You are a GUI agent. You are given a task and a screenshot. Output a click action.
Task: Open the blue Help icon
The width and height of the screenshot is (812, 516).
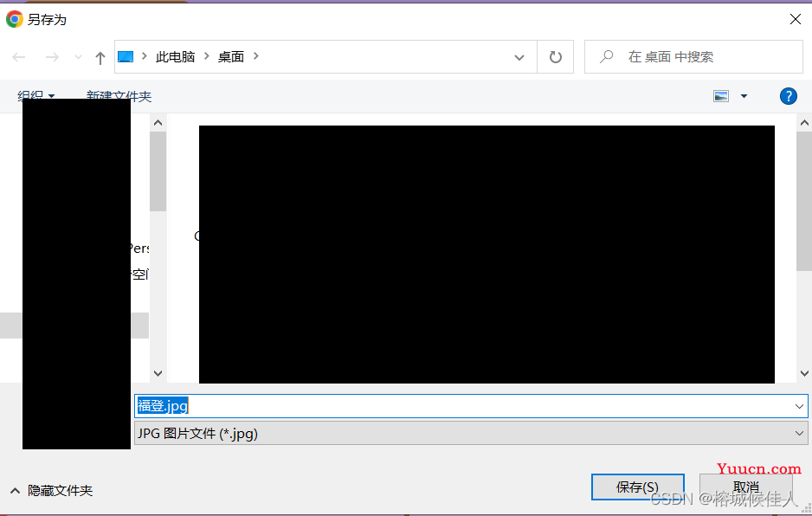788,96
